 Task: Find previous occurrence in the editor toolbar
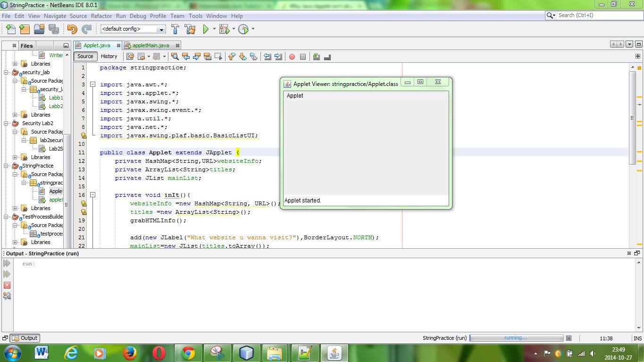[186, 57]
